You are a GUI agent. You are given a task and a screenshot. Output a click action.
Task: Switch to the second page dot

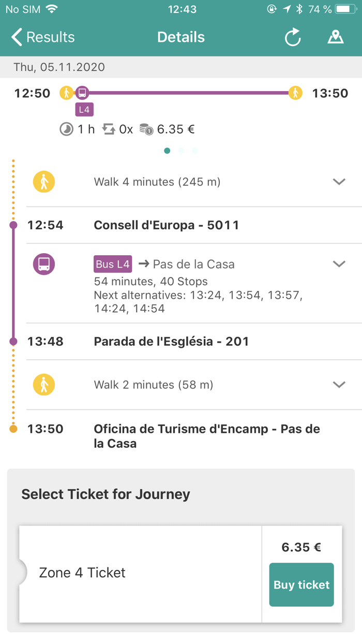click(181, 151)
